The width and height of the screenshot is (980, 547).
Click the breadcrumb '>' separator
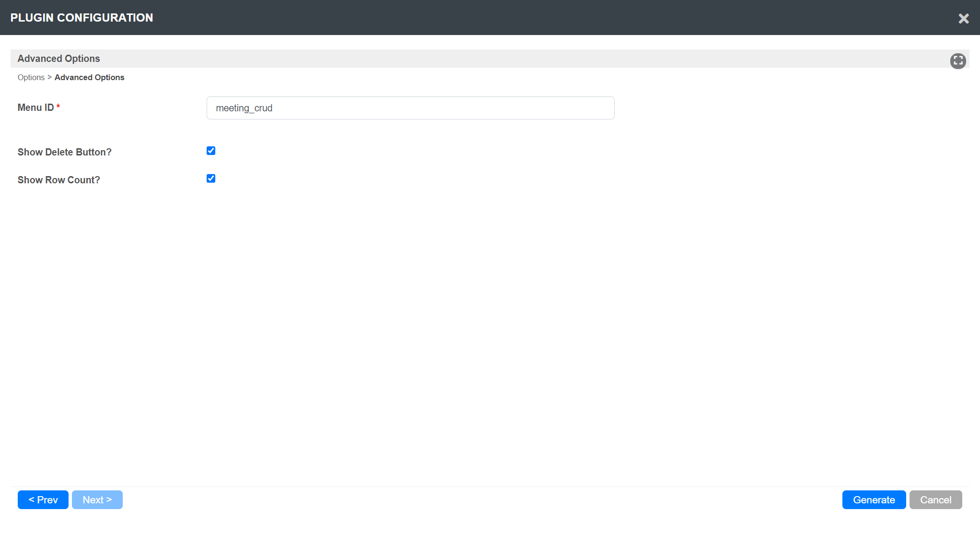49,77
